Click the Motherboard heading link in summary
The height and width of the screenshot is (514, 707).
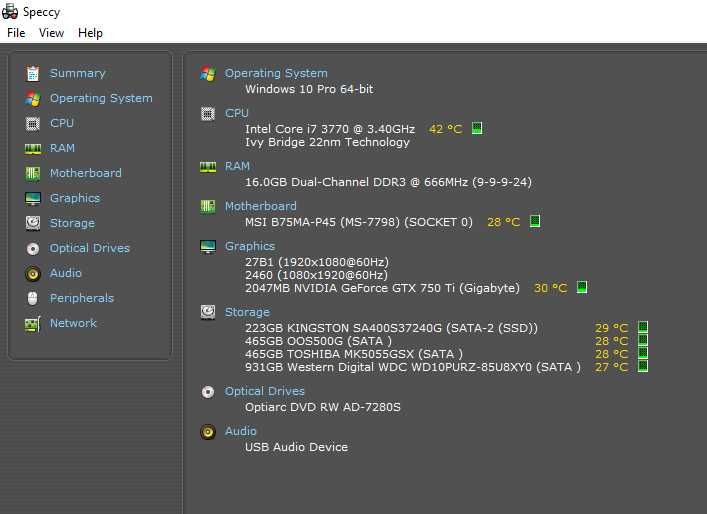click(x=261, y=206)
